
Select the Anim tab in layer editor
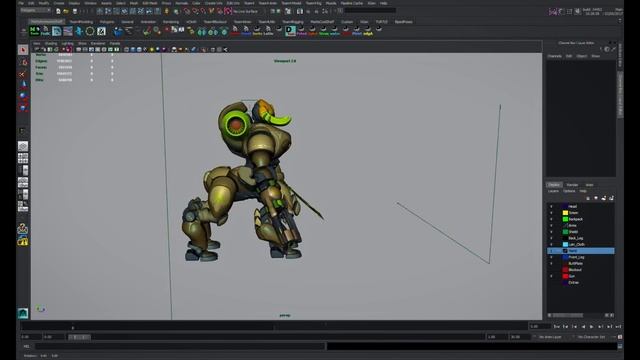(x=589, y=185)
